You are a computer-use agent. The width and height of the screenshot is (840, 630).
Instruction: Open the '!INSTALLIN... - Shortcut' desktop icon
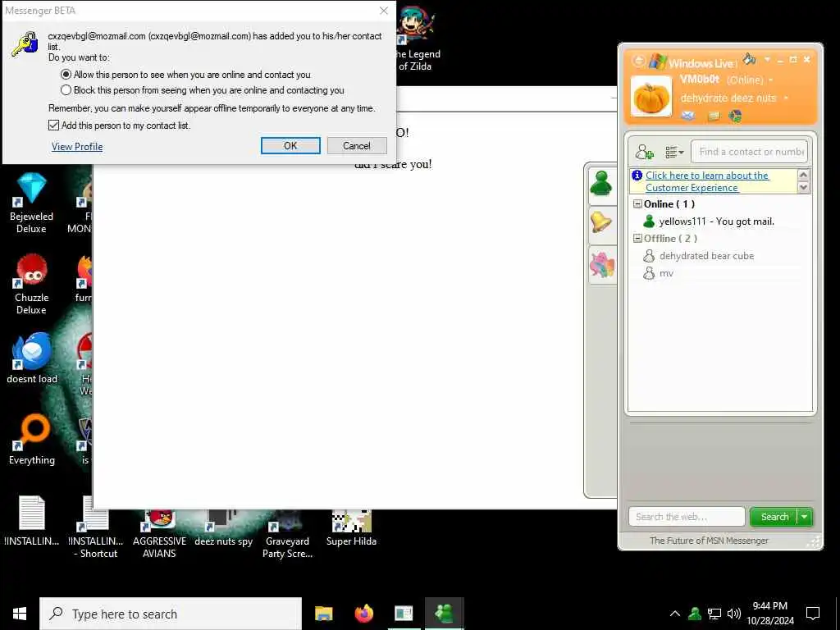pyautogui.click(x=96, y=527)
